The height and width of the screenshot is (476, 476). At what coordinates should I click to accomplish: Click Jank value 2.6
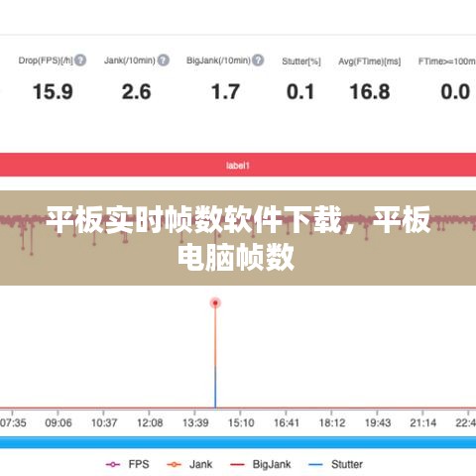click(136, 91)
